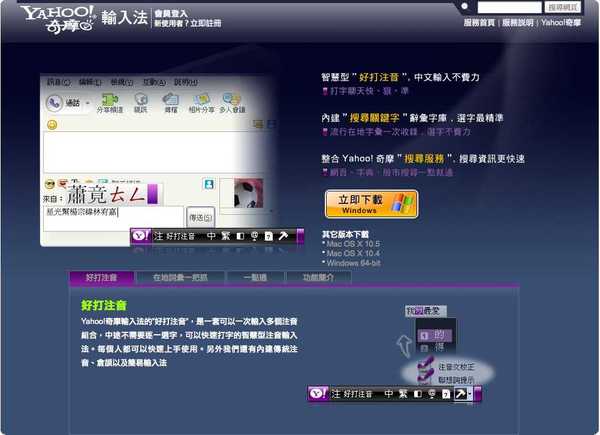Click the 通話 phone call icon
The width and height of the screenshot is (600, 435).
pos(54,103)
